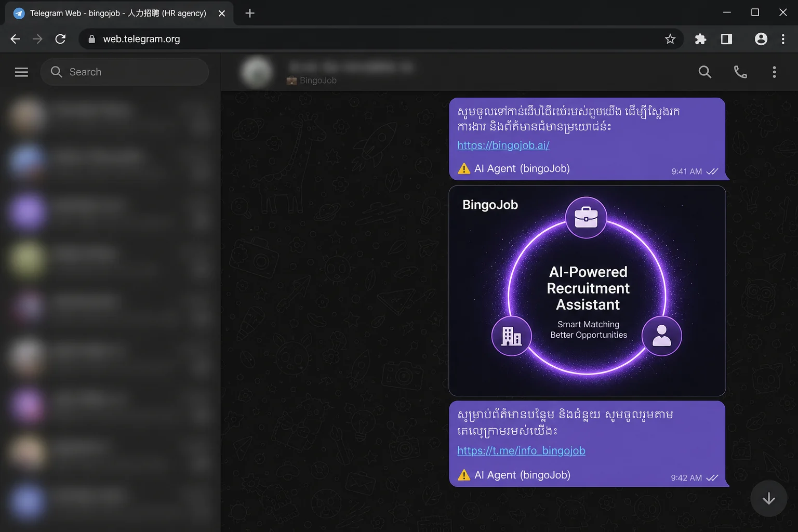
Task: Click the browser forward arrow
Action: click(x=37, y=39)
